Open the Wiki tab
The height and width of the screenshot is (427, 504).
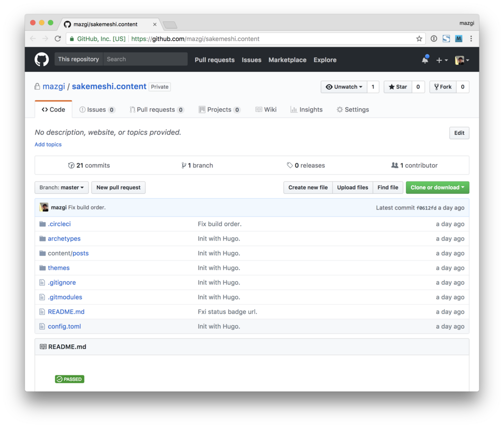[266, 110]
